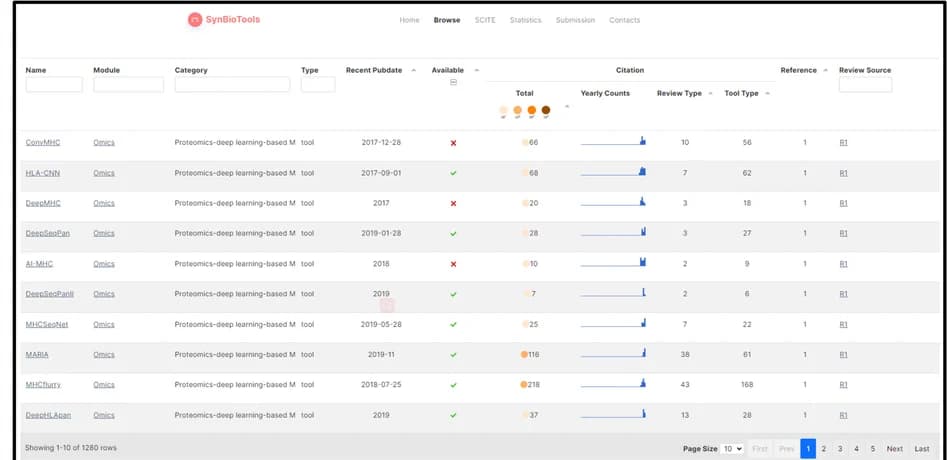
Task: Click tool type count 168
Action: point(747,385)
